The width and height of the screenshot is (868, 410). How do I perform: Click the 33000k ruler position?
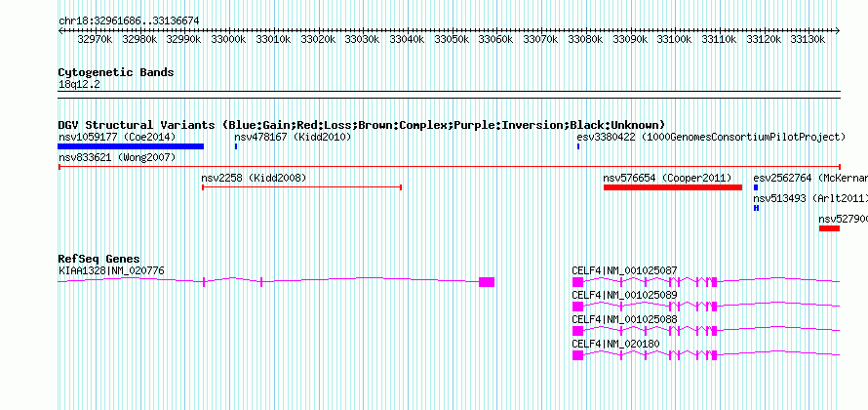click(228, 40)
